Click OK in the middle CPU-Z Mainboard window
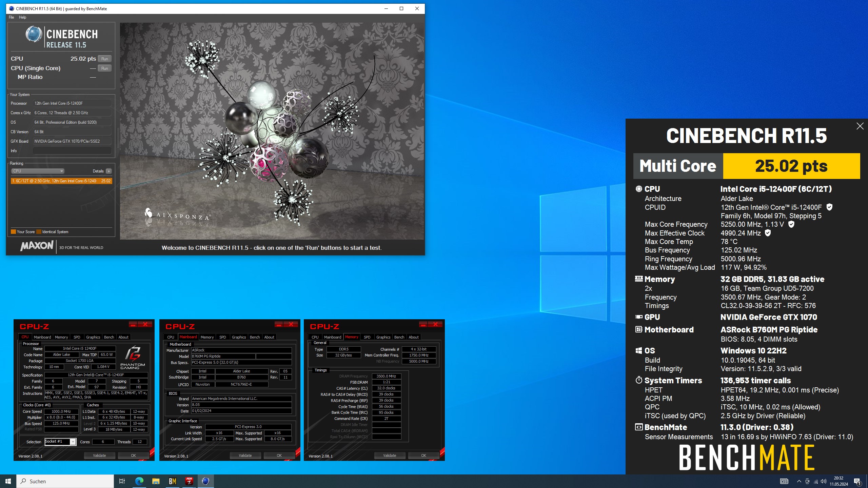 point(279,455)
